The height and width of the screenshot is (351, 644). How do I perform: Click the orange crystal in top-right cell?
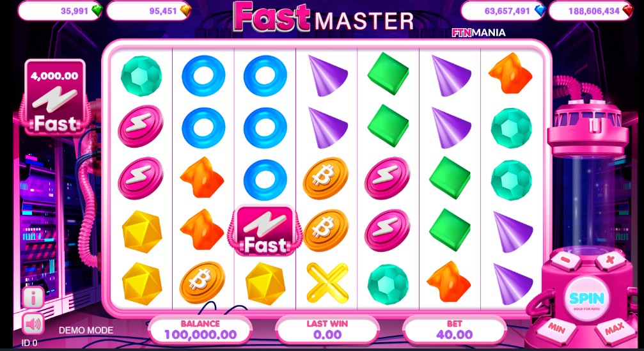coord(510,73)
